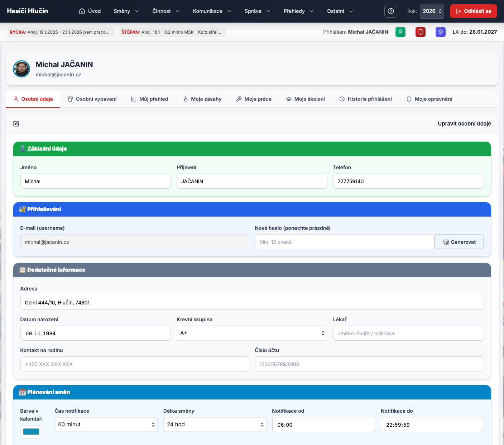Click Michal Jačanin's profile avatar
The image size is (504, 445).
click(21, 69)
